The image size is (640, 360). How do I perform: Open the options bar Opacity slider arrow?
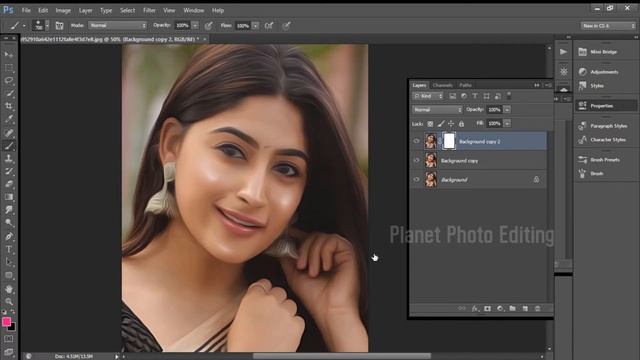pyautogui.click(x=195, y=26)
